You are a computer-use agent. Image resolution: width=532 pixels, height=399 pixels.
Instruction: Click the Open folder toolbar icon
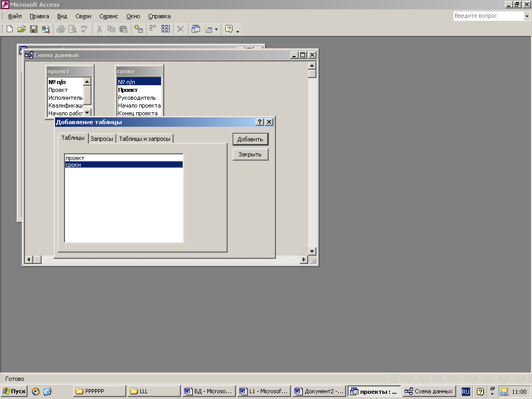click(x=21, y=29)
